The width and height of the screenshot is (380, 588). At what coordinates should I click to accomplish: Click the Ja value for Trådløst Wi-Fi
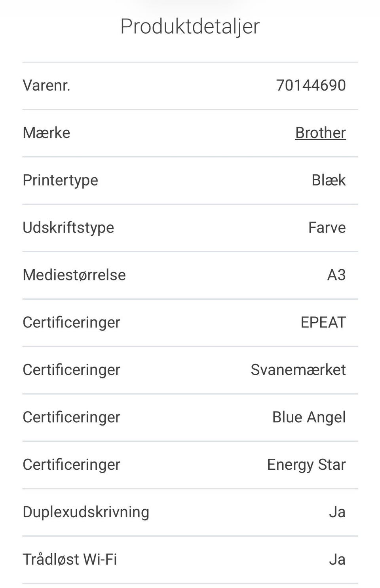pos(337,560)
